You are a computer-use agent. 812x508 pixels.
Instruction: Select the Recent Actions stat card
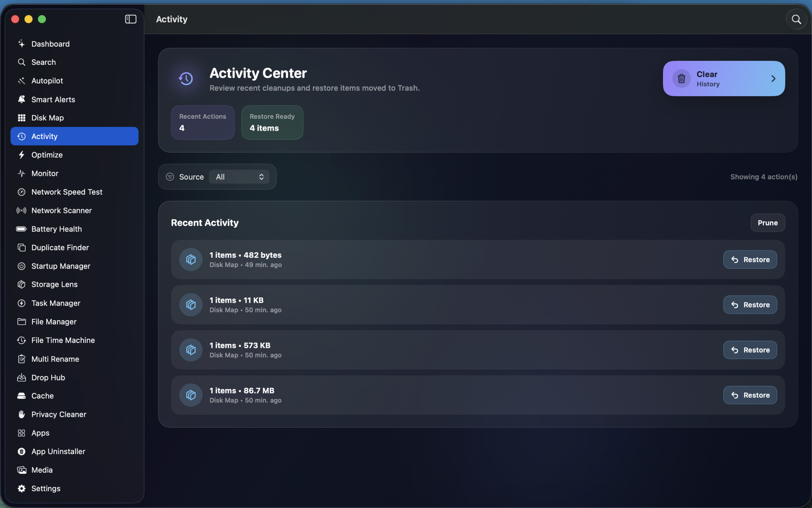203,122
